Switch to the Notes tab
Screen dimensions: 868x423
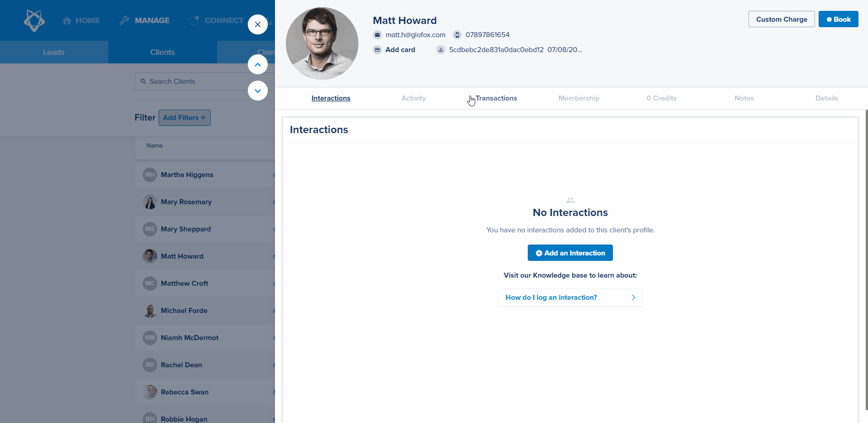(744, 98)
